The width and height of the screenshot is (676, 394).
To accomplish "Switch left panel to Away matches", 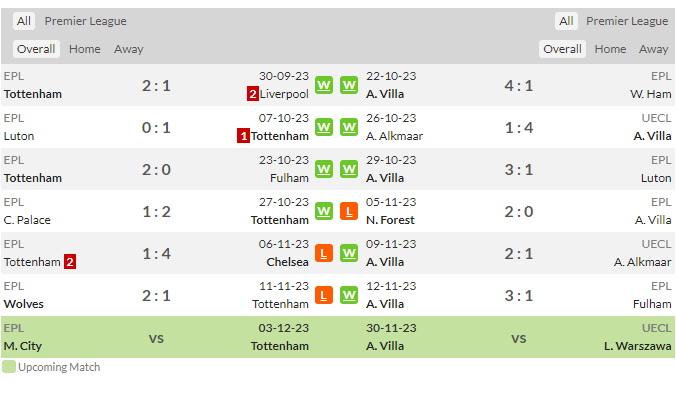I will point(128,49).
